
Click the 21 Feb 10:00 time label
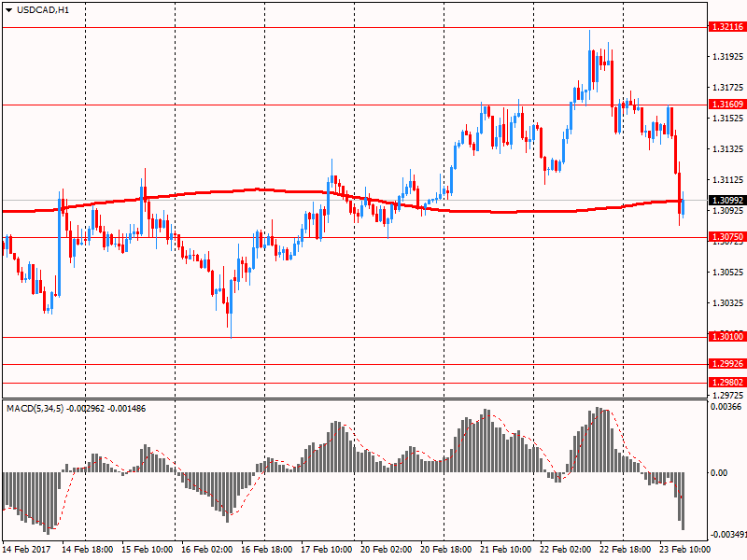pos(506,550)
